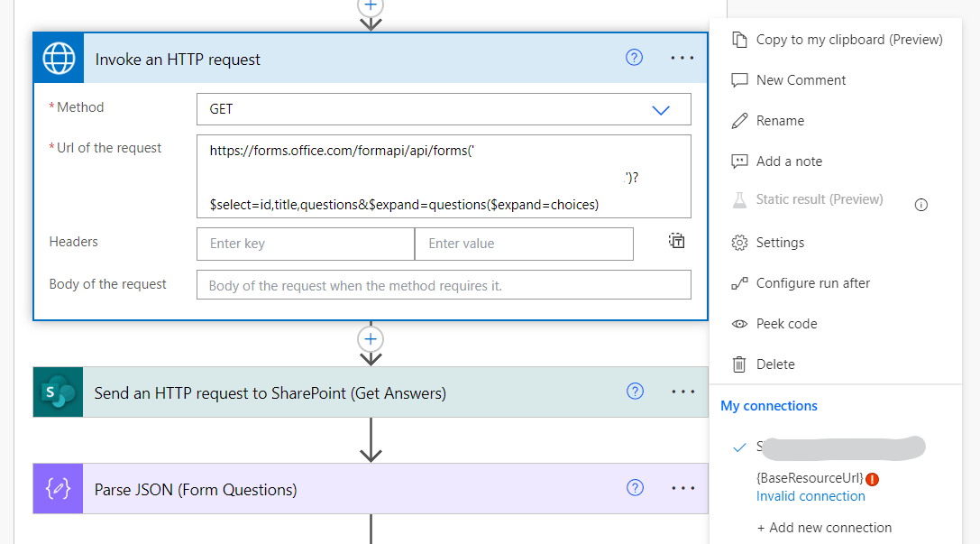This screenshot has height=544, width=980.
Task: Click the Invalid connection link
Action: pos(811,496)
